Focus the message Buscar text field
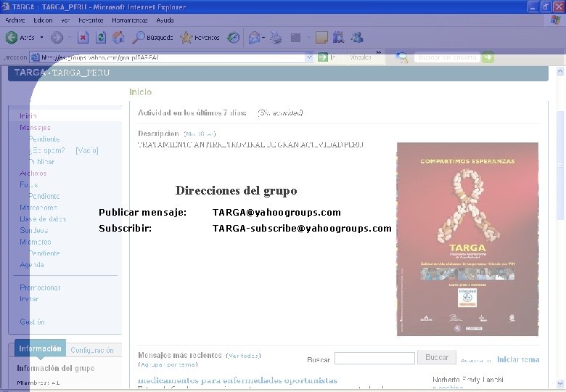Viewport: 566px width, 392px height. [x=374, y=359]
